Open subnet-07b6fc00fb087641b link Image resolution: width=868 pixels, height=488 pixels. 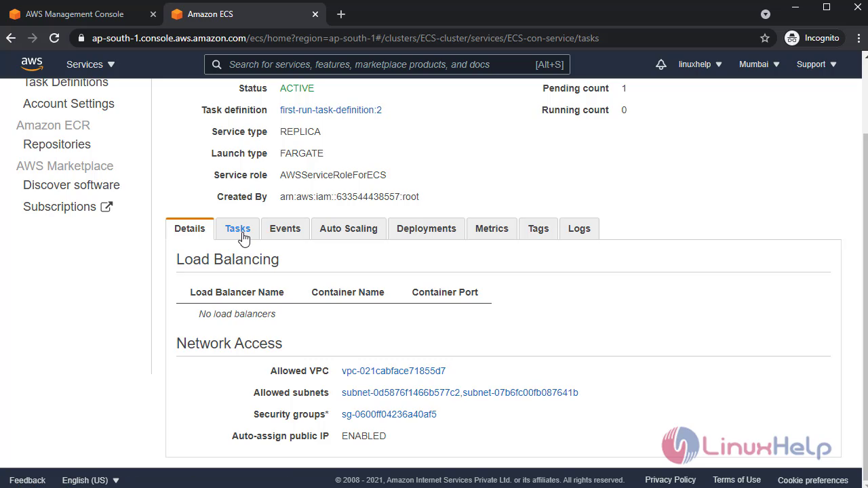(x=521, y=392)
